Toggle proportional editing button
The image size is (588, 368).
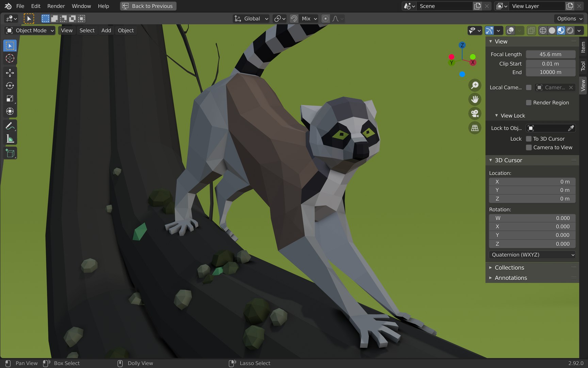325,19
